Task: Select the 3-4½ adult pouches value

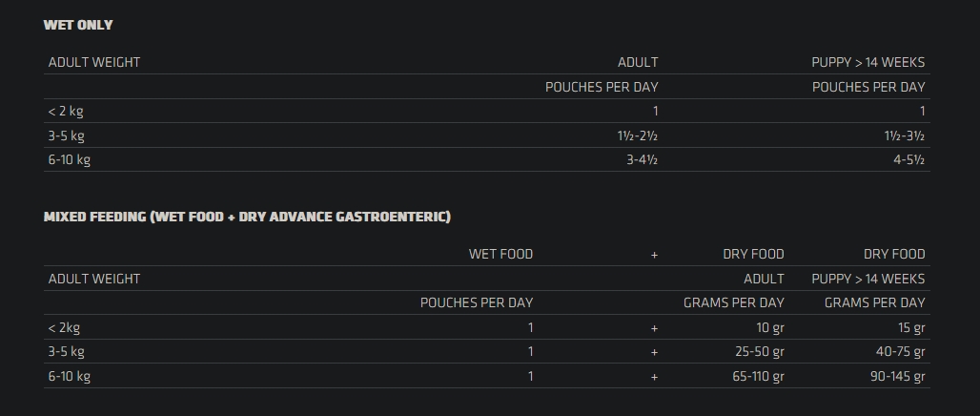Action: pyautogui.click(x=642, y=159)
